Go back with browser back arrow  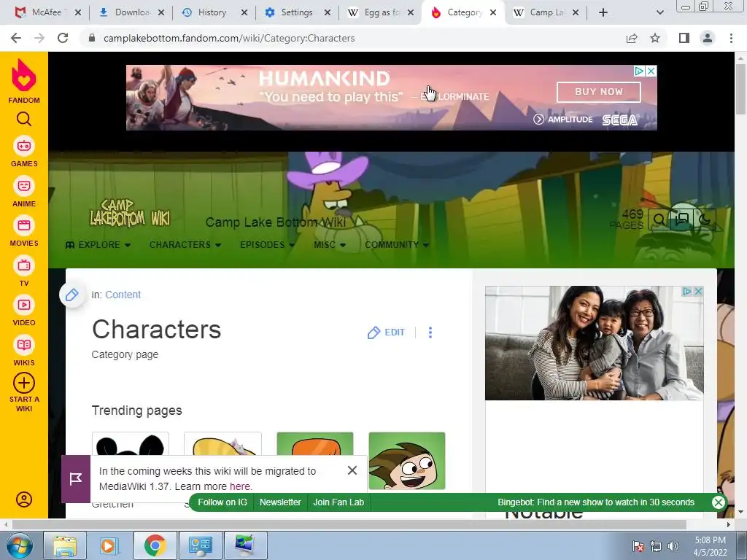16,38
